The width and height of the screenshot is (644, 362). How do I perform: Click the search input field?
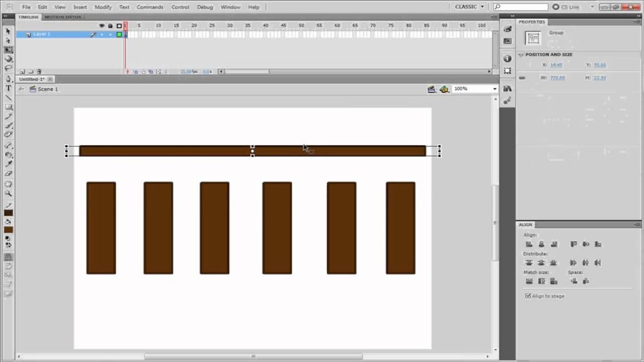coord(520,7)
